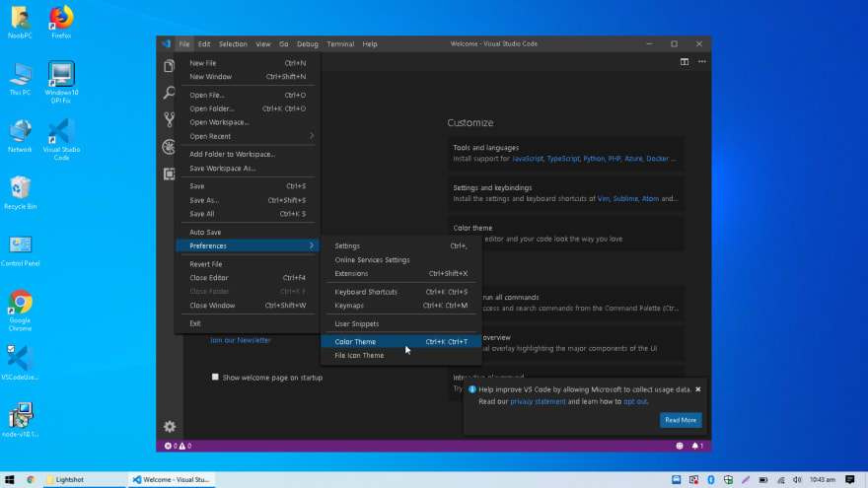
Task: Select the VSCodeUse... installer desktop icon
Action: [20, 363]
